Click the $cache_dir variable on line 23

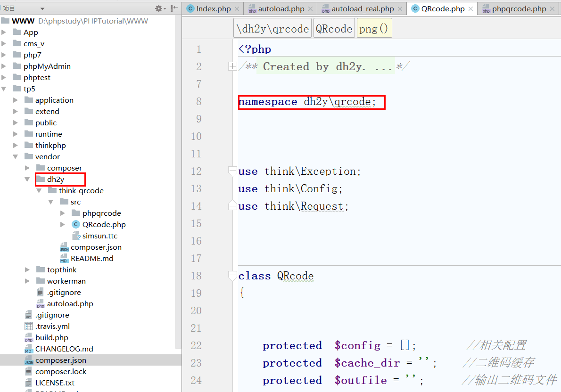(x=367, y=363)
